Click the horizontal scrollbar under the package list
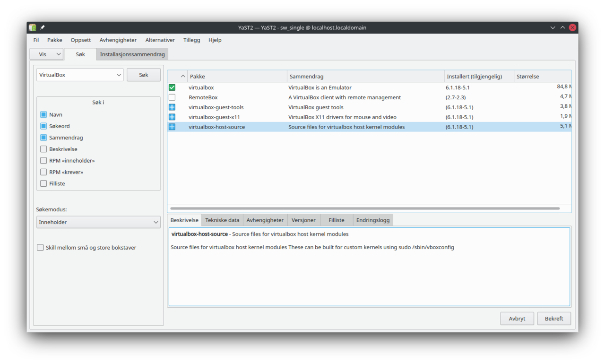The width and height of the screenshot is (605, 364). [364, 208]
